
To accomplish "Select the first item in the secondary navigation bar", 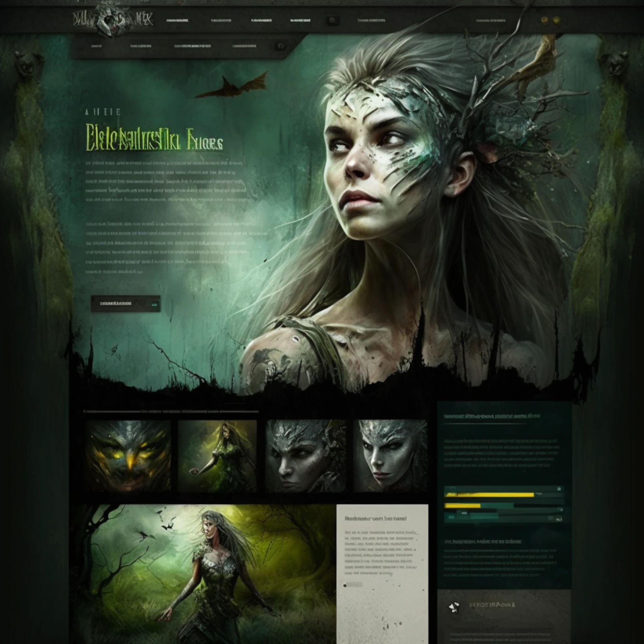I will point(96,46).
